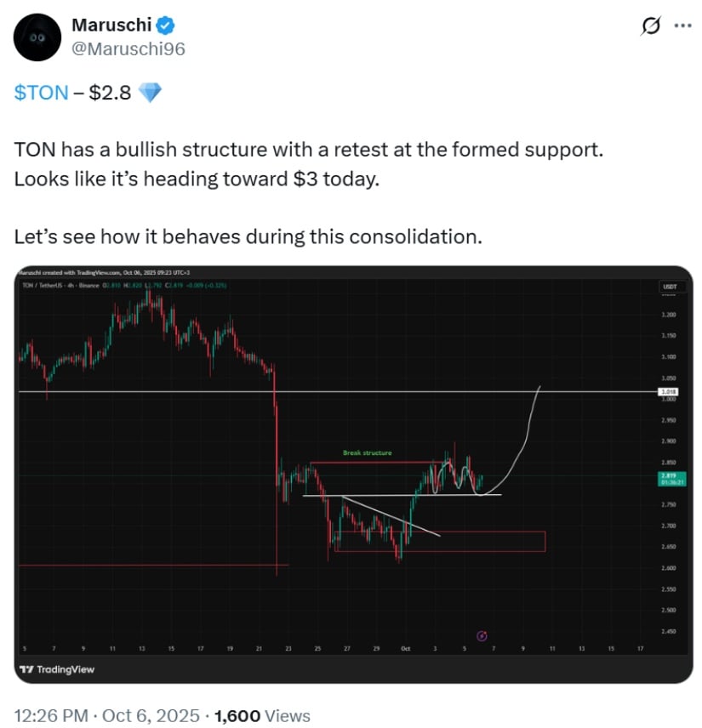Click Maruschi's profile avatar
This screenshot has width=702, height=728.
38,37
